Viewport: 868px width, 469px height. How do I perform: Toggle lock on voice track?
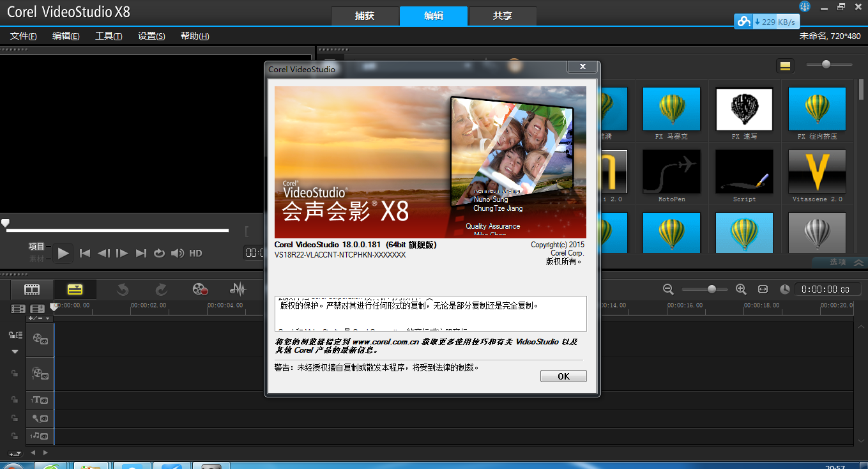click(x=14, y=418)
